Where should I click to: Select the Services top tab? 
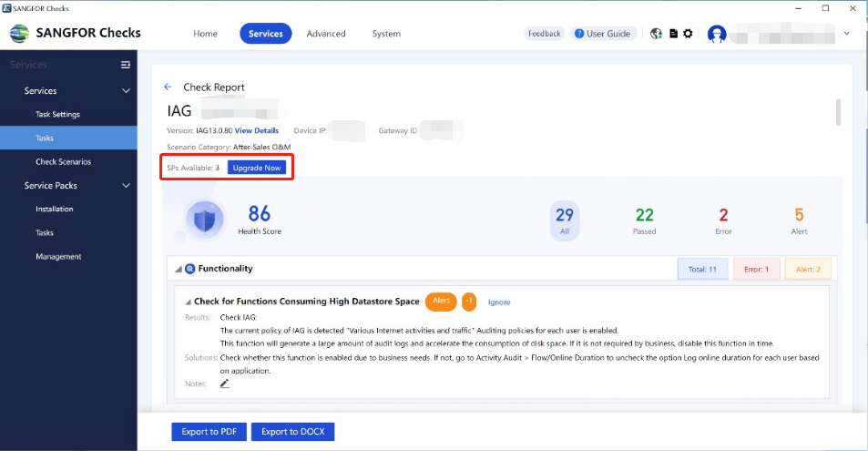point(266,34)
